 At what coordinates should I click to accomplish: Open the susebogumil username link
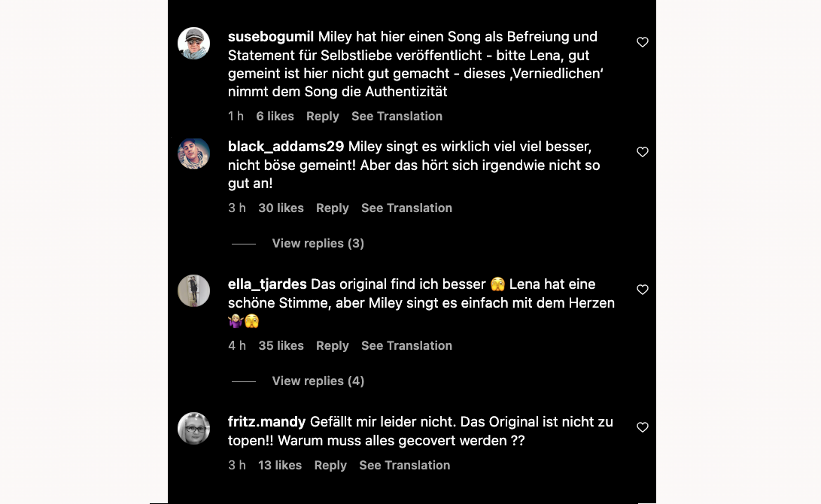tap(270, 37)
